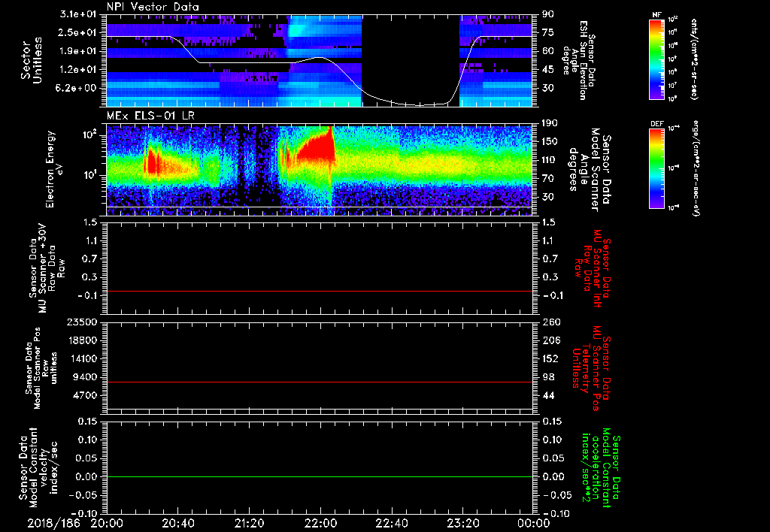This screenshot has height=532, width=770.
Task: Click the red line in Scanner Pos panel
Action: point(319,382)
